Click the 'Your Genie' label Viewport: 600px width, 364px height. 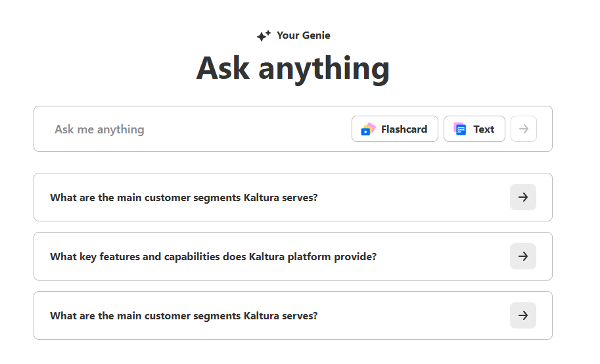(303, 35)
